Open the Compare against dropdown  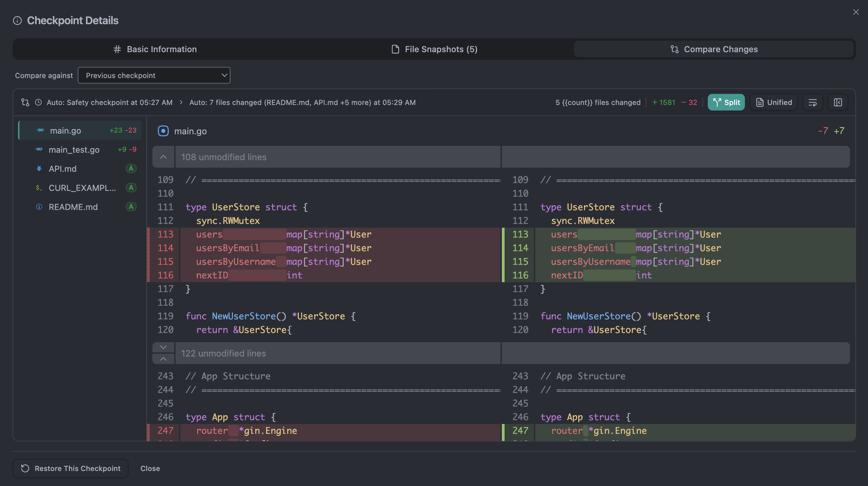click(x=154, y=75)
